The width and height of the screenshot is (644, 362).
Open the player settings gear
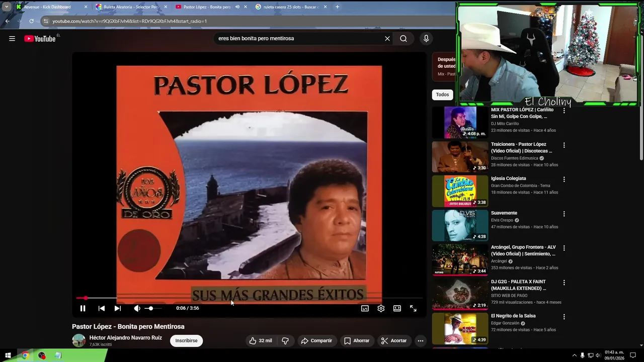(x=381, y=308)
